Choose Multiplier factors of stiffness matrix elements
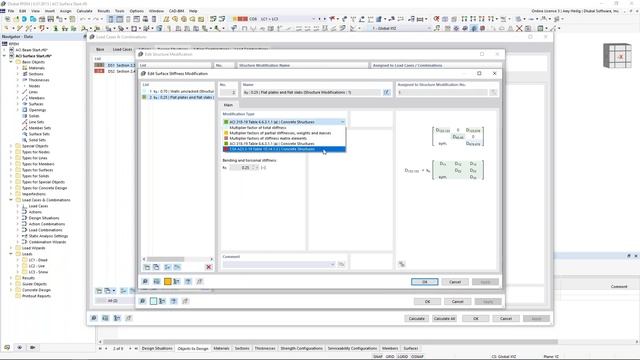This screenshot has width=640, height=360. point(284,138)
